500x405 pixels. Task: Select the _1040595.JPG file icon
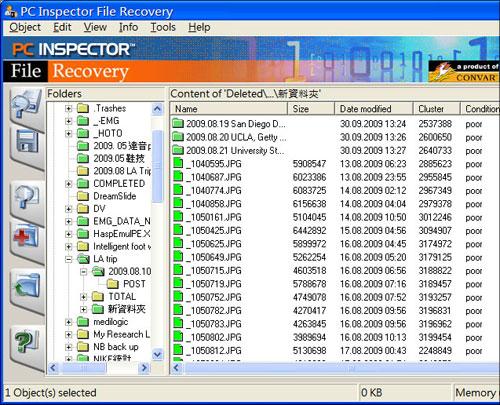tap(178, 164)
